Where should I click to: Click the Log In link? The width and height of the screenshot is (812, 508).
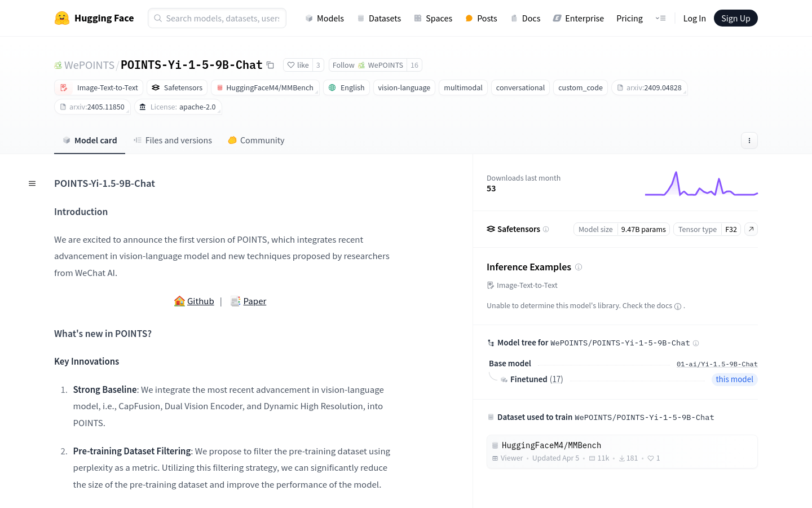tap(694, 18)
